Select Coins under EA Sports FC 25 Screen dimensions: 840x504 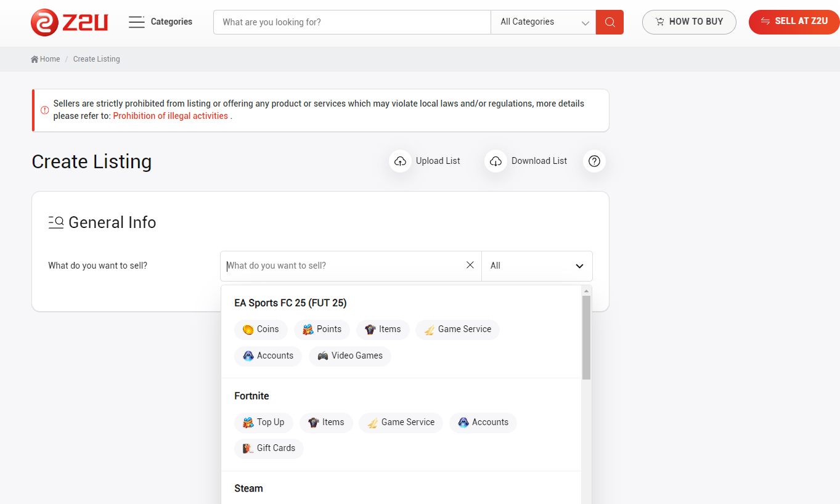[x=261, y=330]
